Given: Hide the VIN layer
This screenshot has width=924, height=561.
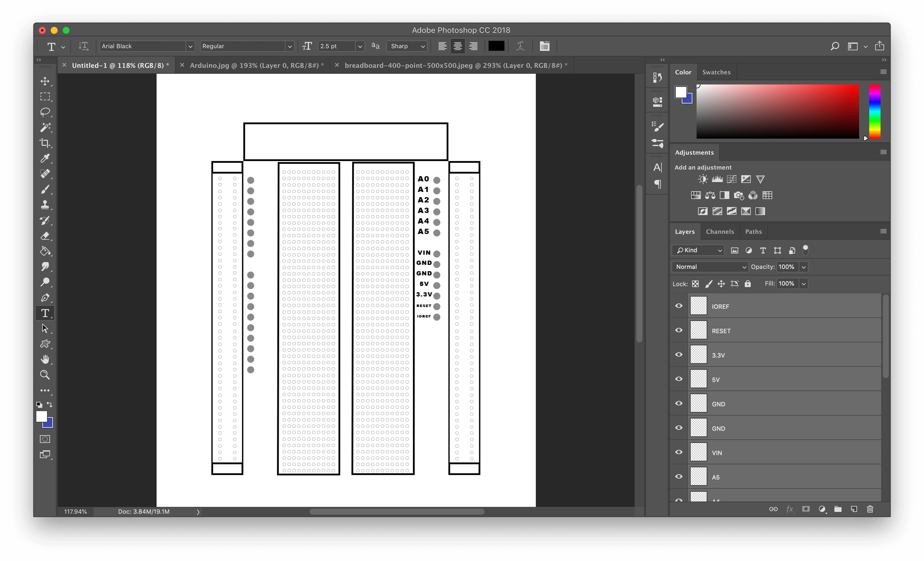Looking at the screenshot, I should [679, 452].
